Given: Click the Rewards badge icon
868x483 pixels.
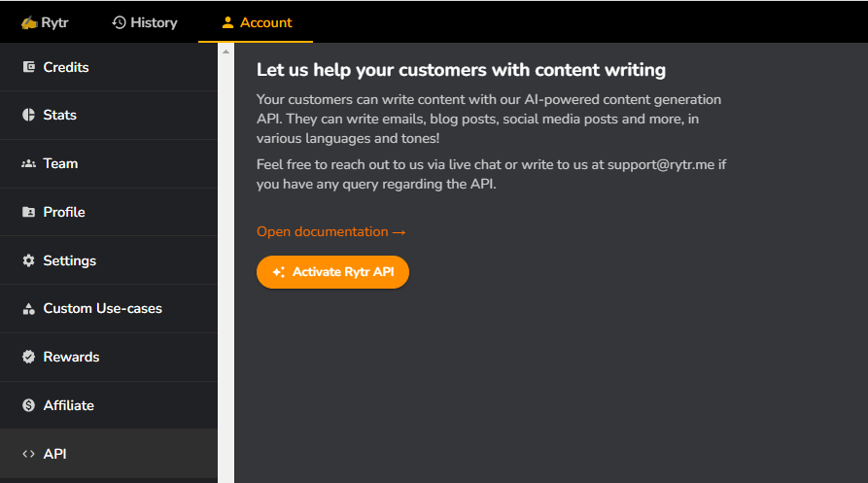Looking at the screenshot, I should tap(28, 357).
